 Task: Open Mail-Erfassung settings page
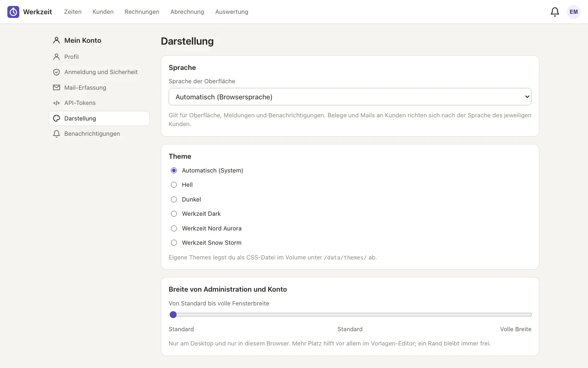pyautogui.click(x=99, y=87)
